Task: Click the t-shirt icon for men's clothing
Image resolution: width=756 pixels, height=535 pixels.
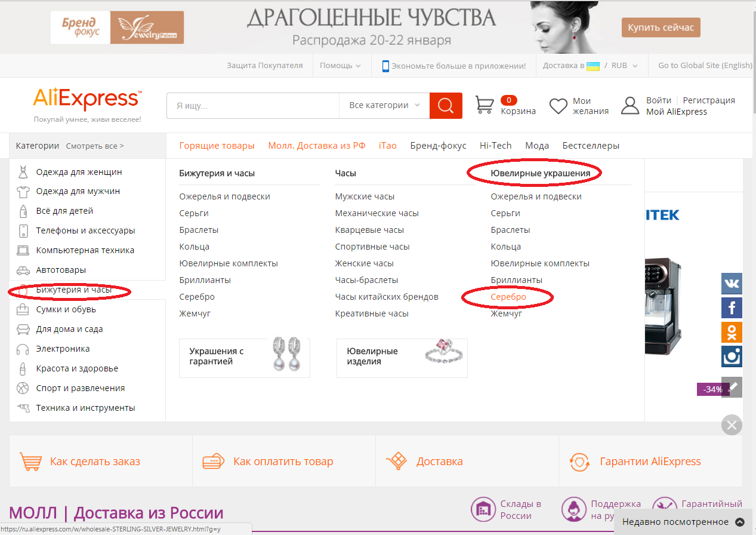Action: pos(23,192)
